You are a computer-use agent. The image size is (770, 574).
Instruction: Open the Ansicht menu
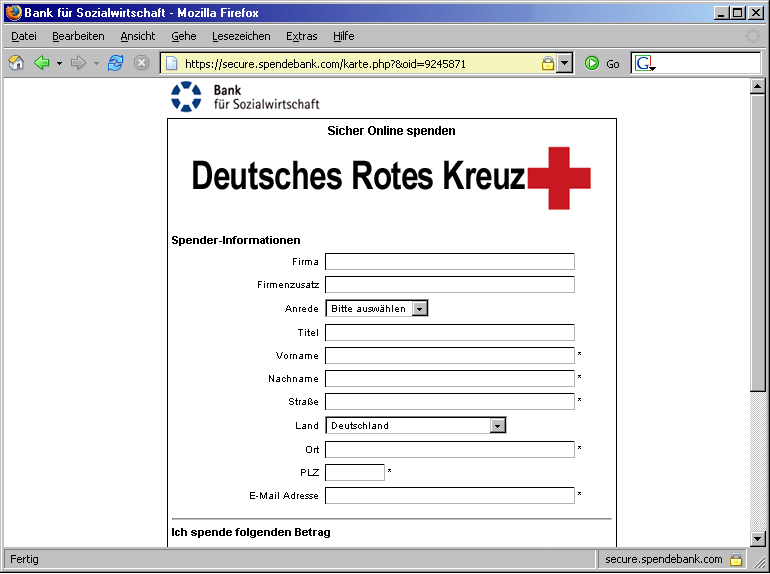(x=138, y=36)
